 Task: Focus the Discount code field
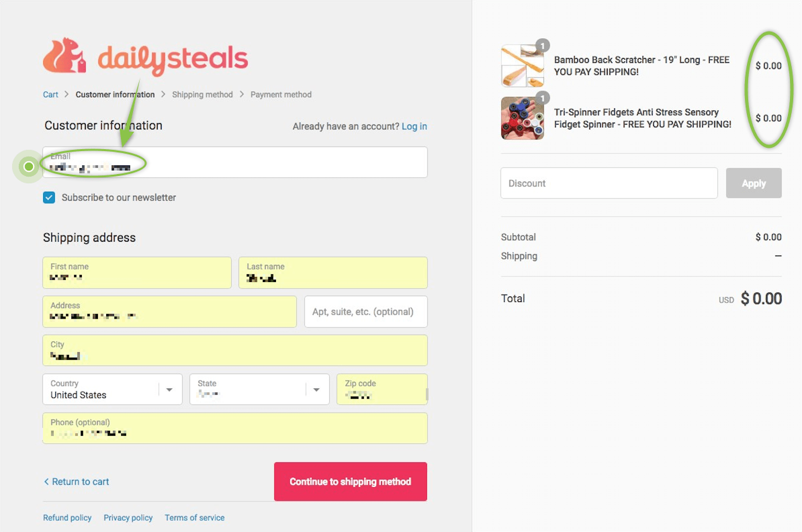[609, 183]
